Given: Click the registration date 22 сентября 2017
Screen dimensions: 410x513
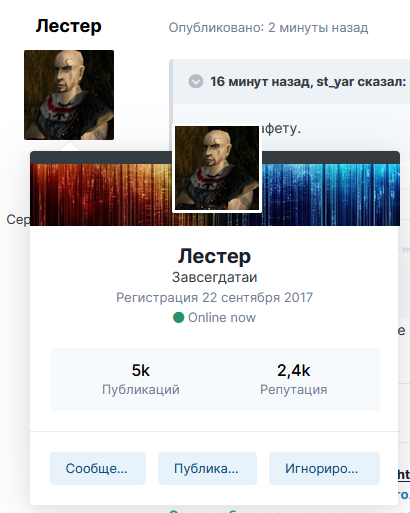Looking at the screenshot, I should [214, 297].
